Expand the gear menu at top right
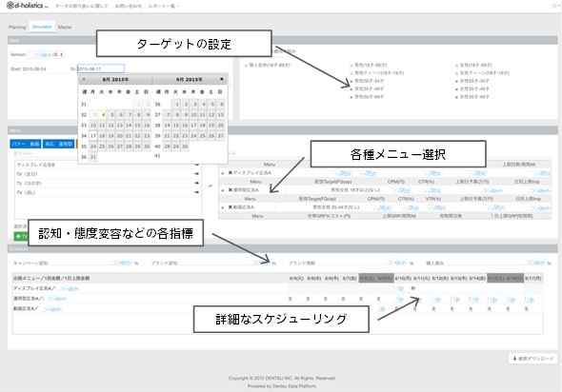Image resolution: width=562 pixels, height=392 pixels. [x=554, y=6]
